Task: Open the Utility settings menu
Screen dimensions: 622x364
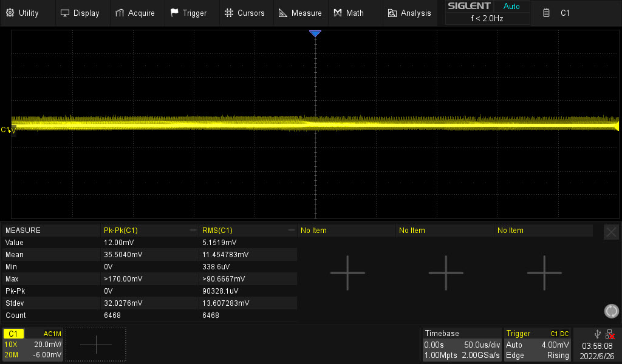Action: coord(24,13)
